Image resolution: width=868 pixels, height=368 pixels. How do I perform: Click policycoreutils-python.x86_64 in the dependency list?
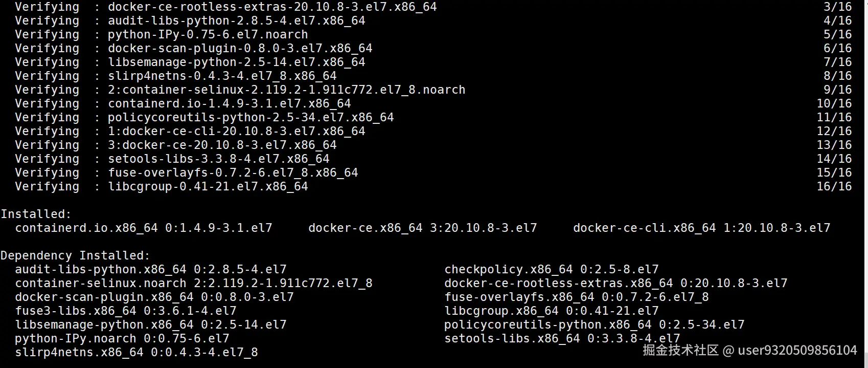coord(547,324)
